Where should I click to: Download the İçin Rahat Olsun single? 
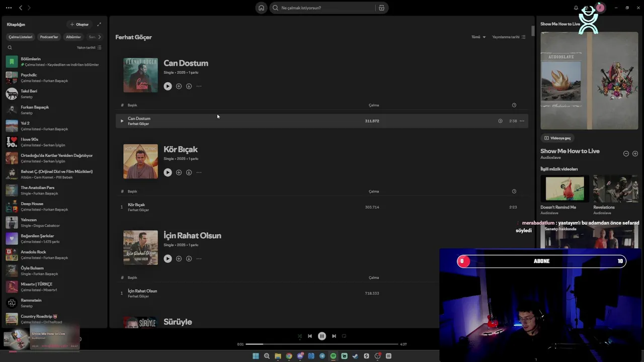pos(189,258)
